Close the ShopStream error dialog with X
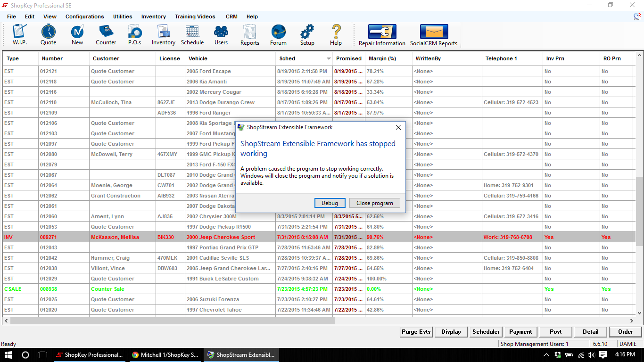This screenshot has width=644, height=362. click(398, 127)
